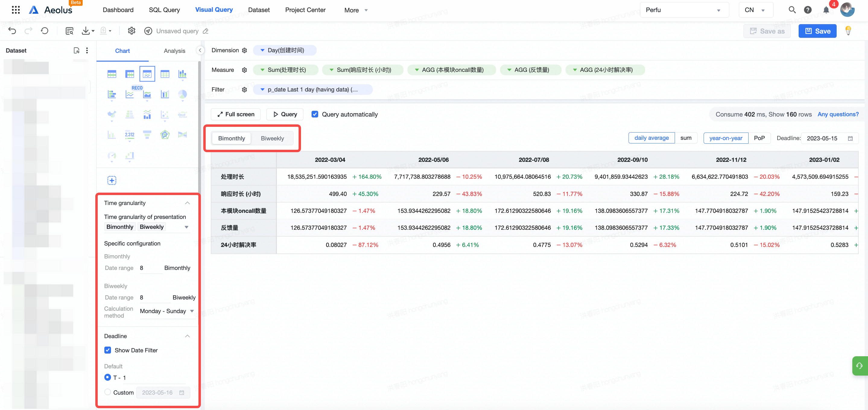Image resolution: width=868 pixels, height=410 pixels.
Task: Click the Deadline 2023-05-15 date field
Action: (830, 138)
